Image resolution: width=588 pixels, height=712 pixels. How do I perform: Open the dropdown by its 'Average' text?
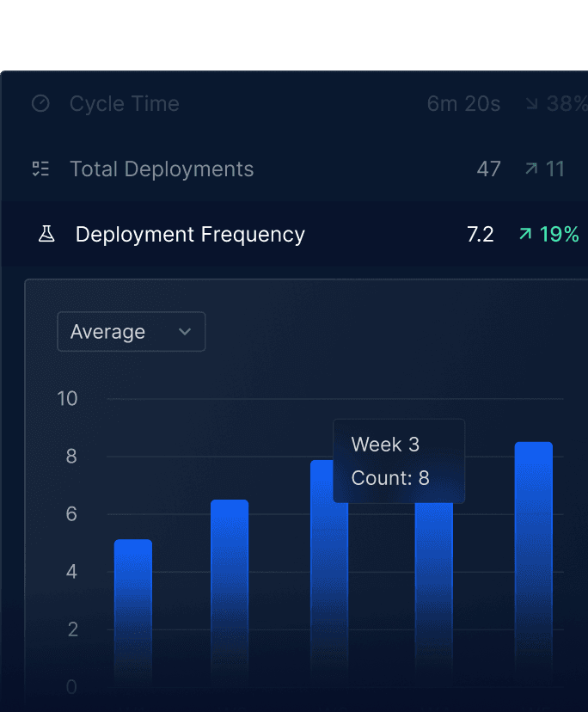(x=107, y=332)
